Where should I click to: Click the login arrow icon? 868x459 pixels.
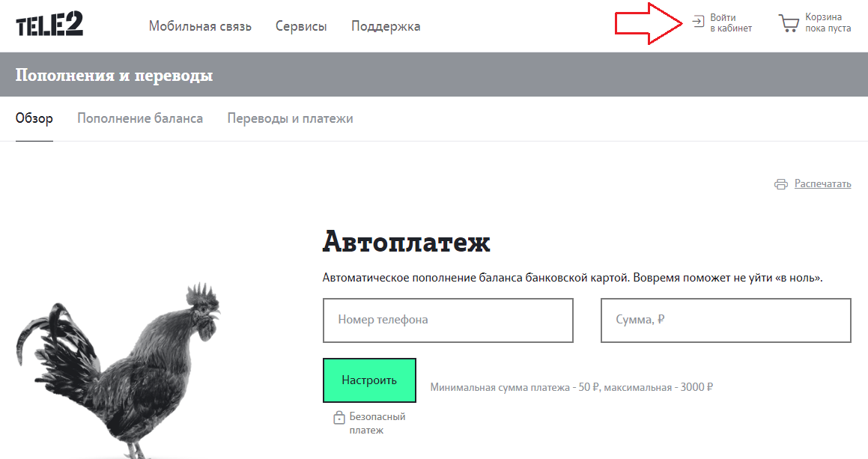tap(698, 22)
